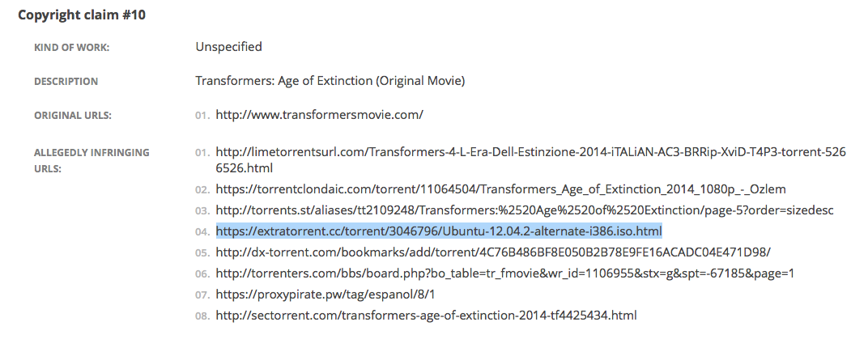Click list number 04 beside the extratorrent URL
Screen dimensions: 868x339
click(x=202, y=232)
